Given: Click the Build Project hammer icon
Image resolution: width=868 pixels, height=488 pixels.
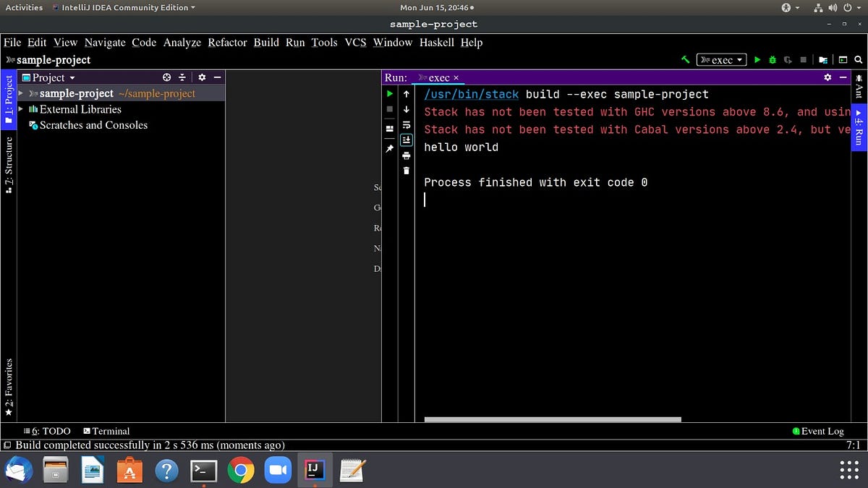Looking at the screenshot, I should tap(685, 59).
